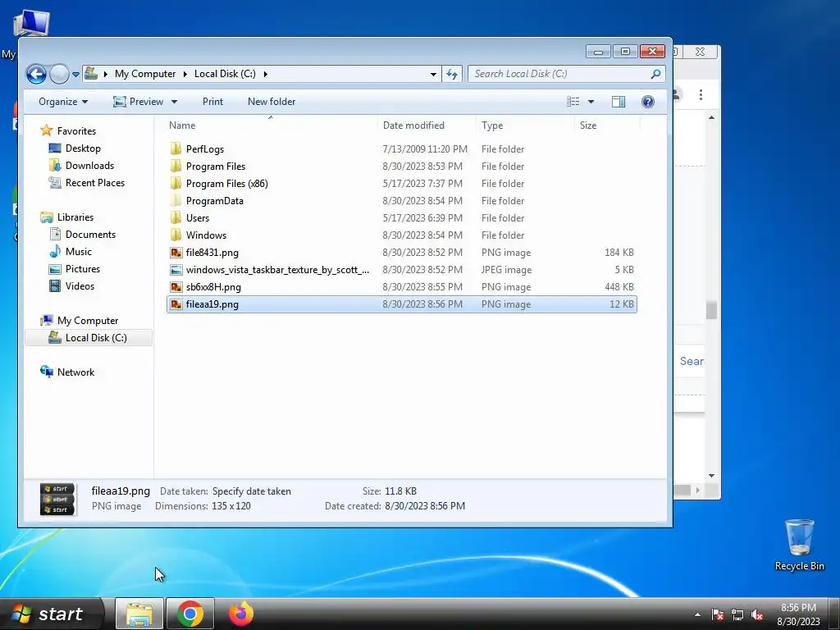This screenshot has width=840, height=630.
Task: Sort by Name column header
Action: [x=182, y=126]
